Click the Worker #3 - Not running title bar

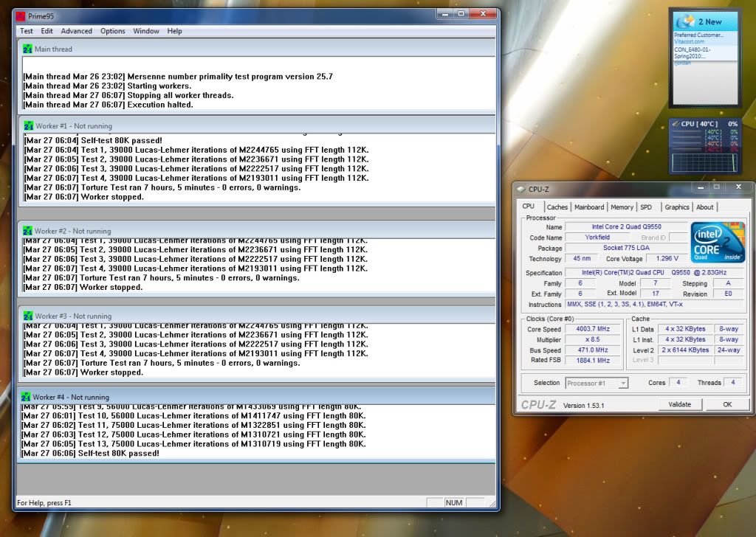click(257, 316)
